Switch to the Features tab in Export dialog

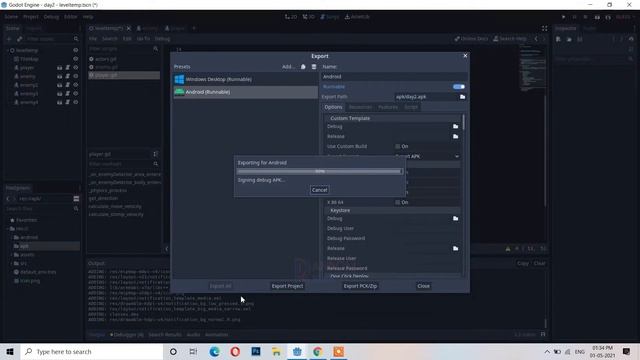click(388, 107)
